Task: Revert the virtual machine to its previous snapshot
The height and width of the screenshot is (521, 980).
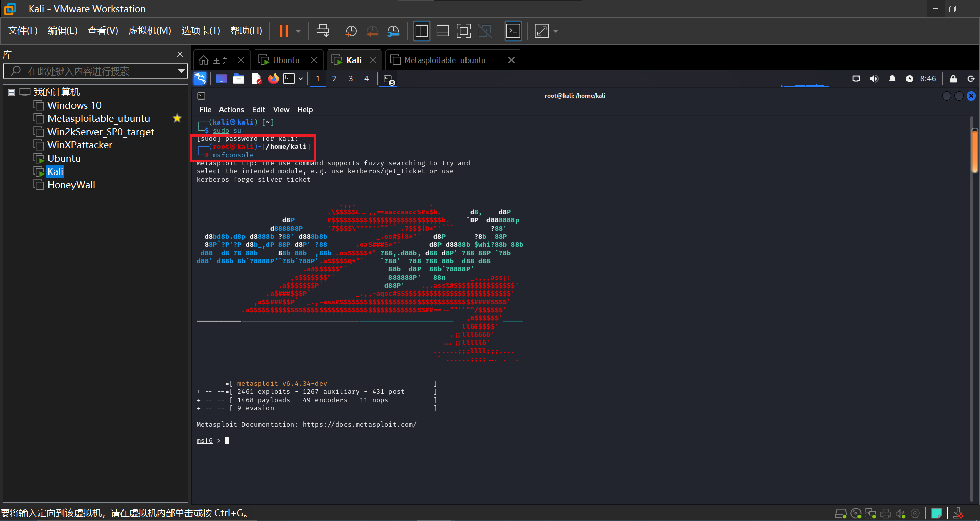Action: coord(373,31)
